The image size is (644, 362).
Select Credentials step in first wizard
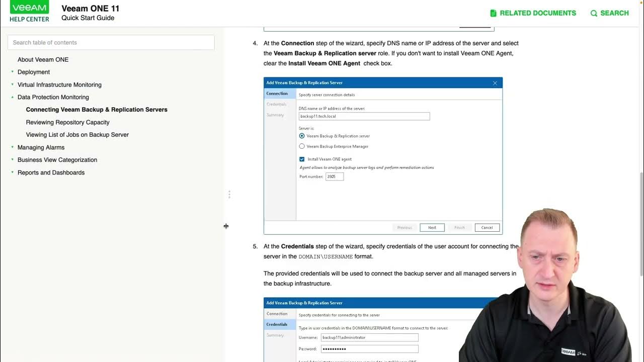[x=277, y=104]
